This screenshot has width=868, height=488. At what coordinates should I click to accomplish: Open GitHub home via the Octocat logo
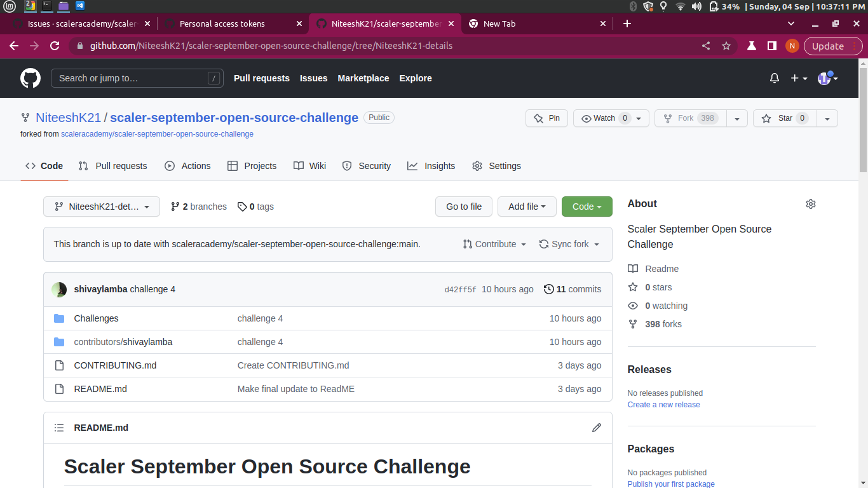pyautogui.click(x=30, y=78)
